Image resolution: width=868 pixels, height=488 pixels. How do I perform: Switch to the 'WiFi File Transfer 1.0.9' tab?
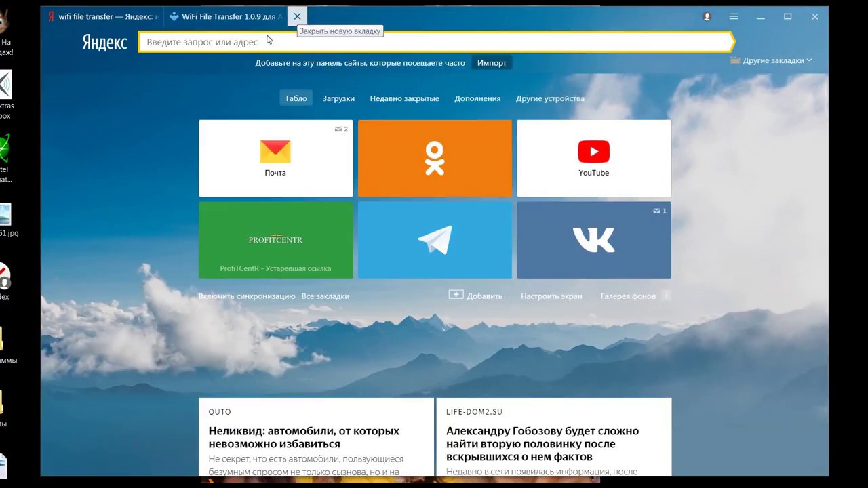click(x=225, y=16)
